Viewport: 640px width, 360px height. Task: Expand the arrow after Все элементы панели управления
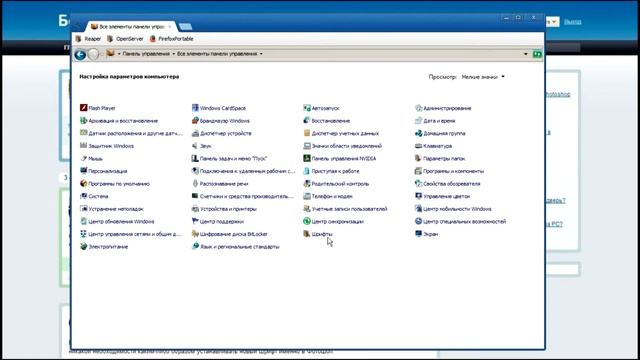tap(261, 54)
